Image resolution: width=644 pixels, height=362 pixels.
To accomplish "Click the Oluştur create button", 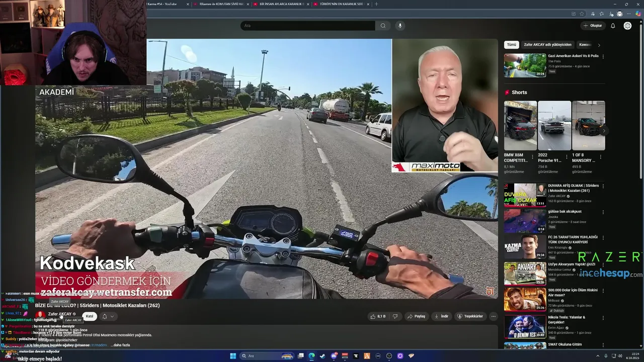I will pyautogui.click(x=592, y=26).
